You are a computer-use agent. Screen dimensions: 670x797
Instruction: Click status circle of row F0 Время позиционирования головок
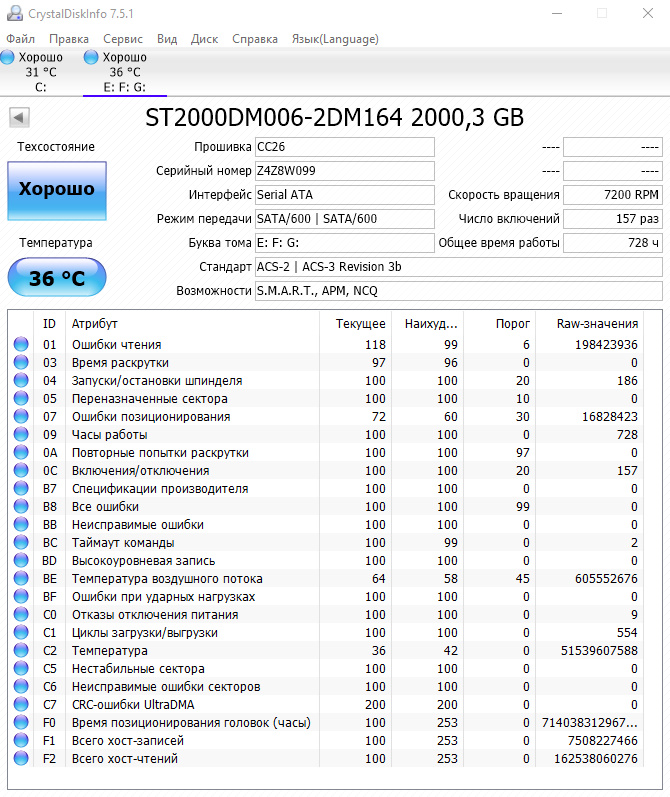click(x=21, y=722)
